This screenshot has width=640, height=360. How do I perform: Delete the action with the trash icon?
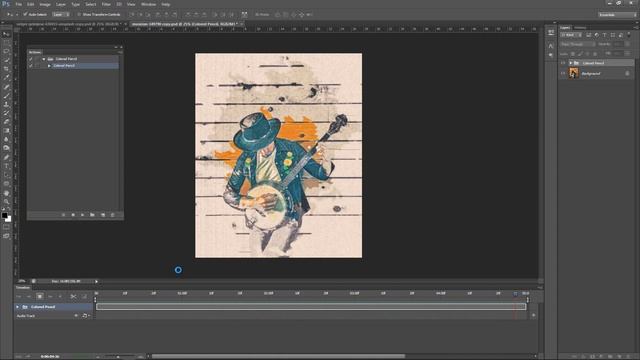pyautogui.click(x=112, y=215)
